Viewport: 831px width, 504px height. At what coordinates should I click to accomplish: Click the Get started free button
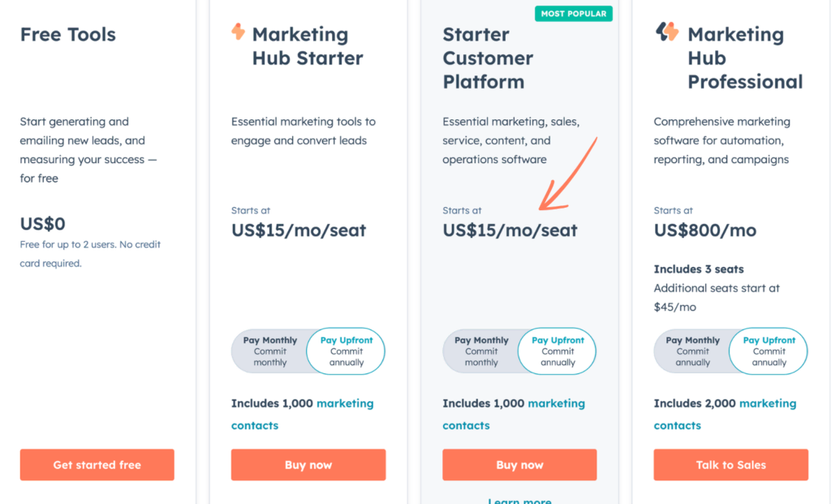point(97,465)
